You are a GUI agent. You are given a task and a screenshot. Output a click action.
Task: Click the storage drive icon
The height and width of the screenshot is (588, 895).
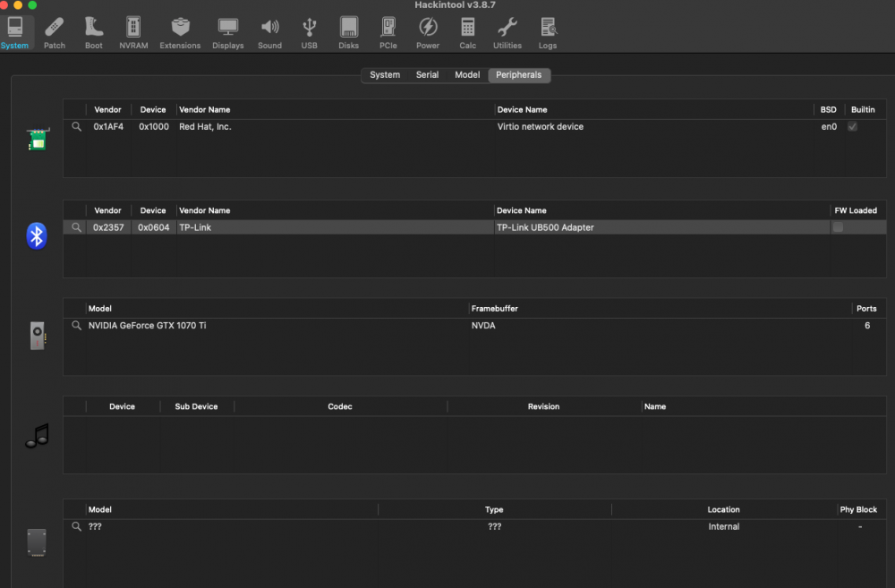coord(37,541)
